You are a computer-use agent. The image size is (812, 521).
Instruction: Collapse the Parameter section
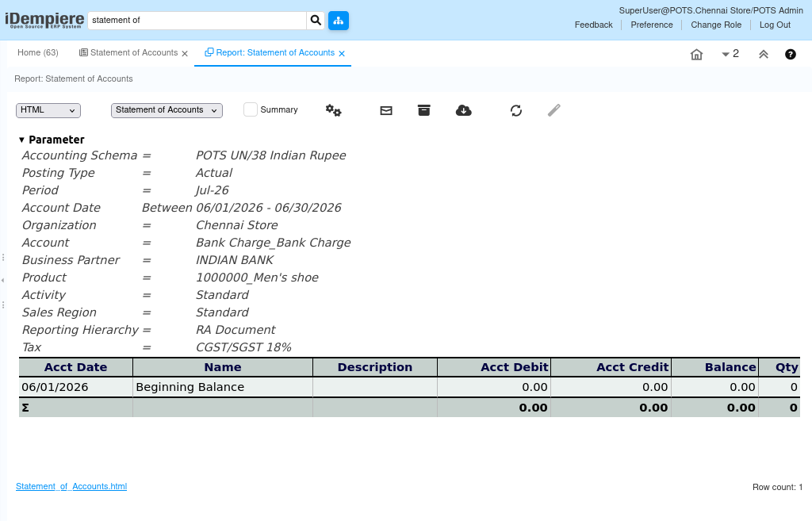click(x=21, y=140)
